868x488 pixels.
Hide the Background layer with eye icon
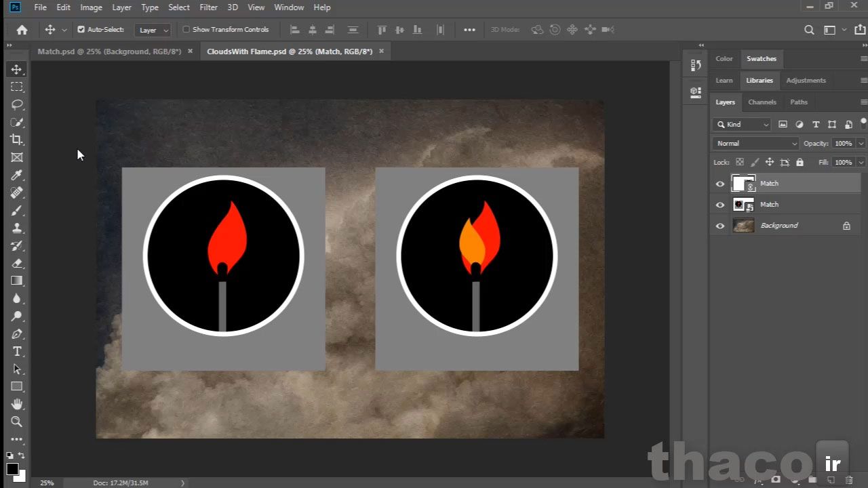tap(720, 226)
